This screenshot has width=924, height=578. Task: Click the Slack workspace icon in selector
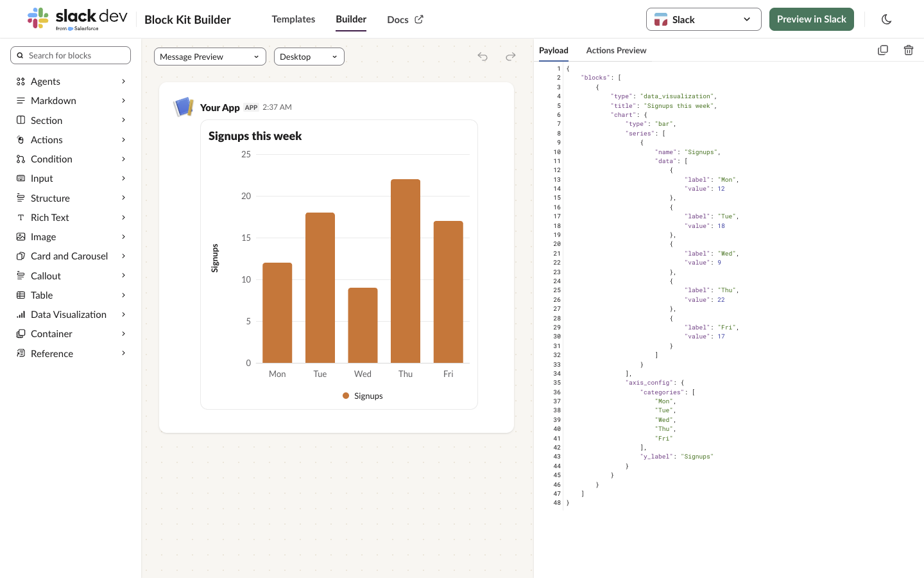point(661,19)
